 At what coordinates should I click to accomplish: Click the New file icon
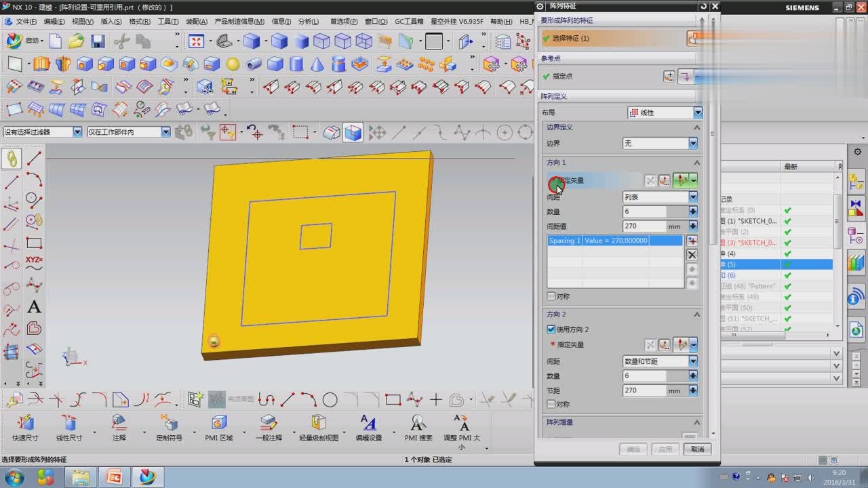(56, 41)
